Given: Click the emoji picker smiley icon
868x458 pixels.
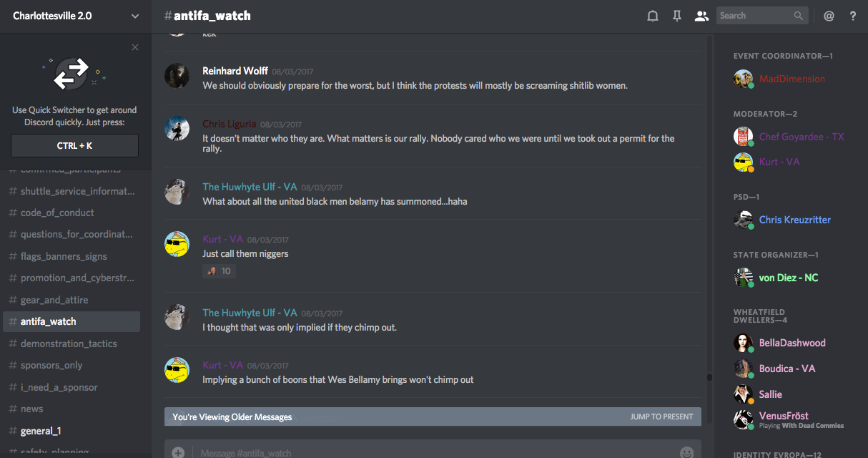Looking at the screenshot, I should (686, 452).
